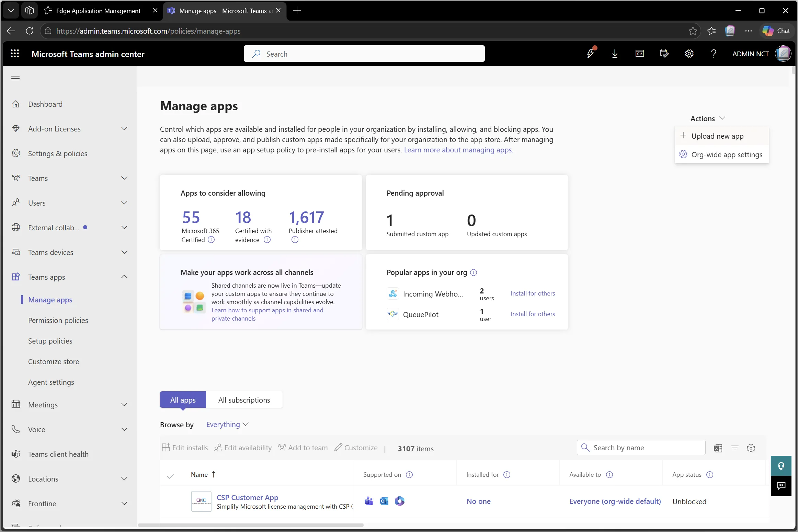Click the CSP Customer App thumbnail
The image size is (798, 532).
[x=201, y=501]
